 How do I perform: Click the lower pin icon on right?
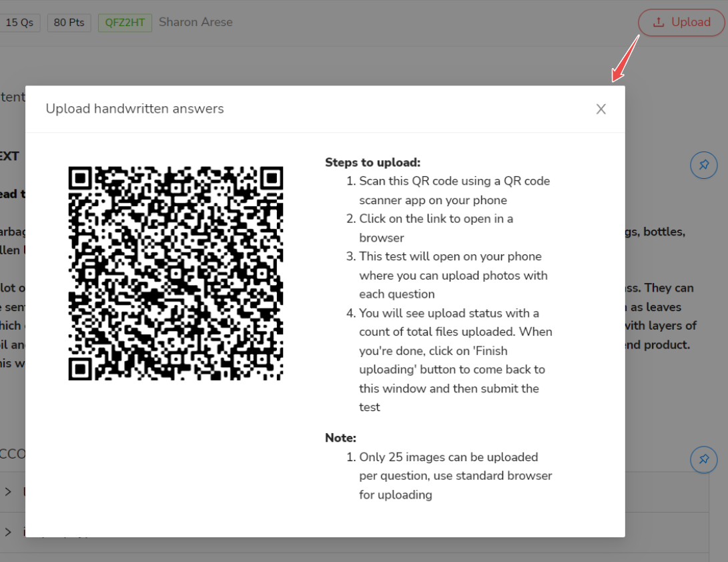click(x=703, y=459)
